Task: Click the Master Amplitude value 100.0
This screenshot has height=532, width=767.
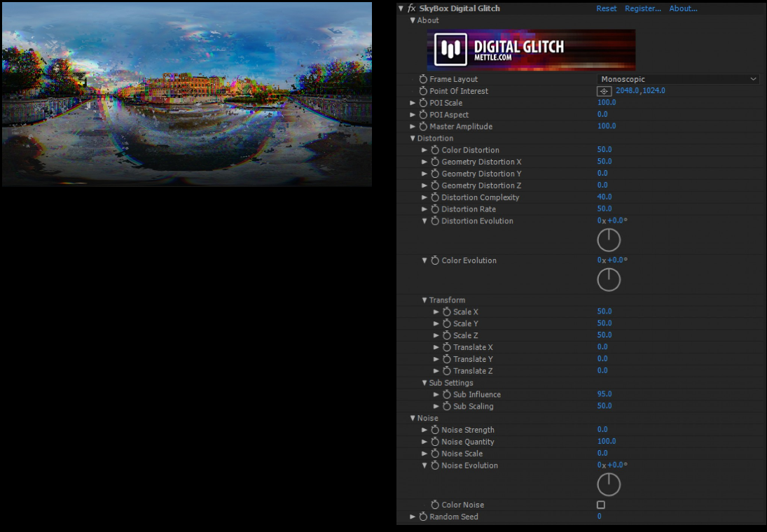Action: [607, 126]
